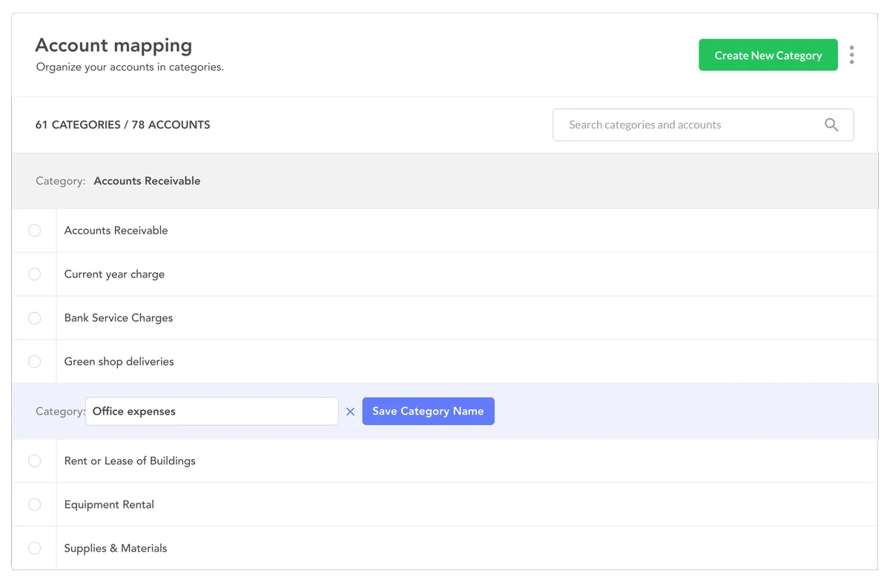890x588 pixels.
Task: Click the 61 Categories / 78 Accounts count
Action: pos(122,125)
